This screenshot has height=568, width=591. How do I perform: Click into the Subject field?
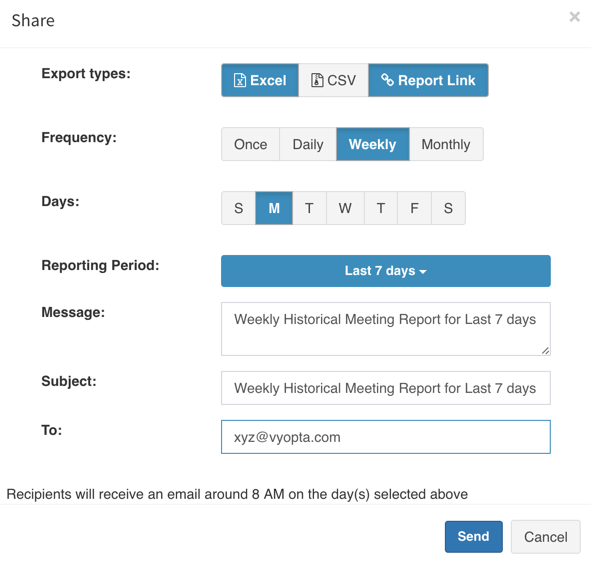(x=386, y=388)
